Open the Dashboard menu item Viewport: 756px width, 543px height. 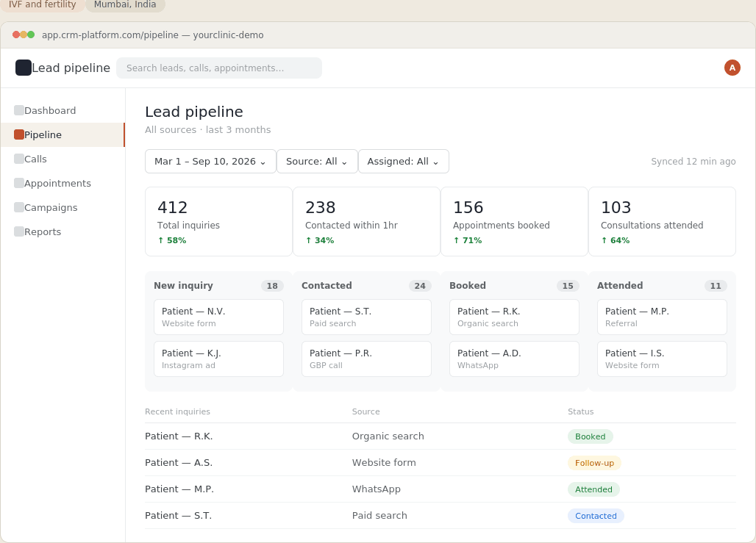click(63, 110)
